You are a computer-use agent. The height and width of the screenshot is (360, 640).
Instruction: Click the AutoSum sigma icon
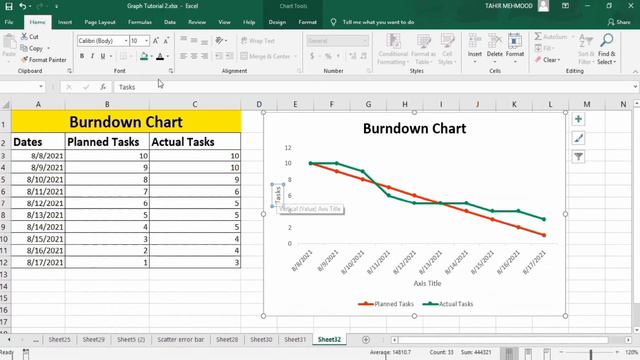pyautogui.click(x=538, y=36)
